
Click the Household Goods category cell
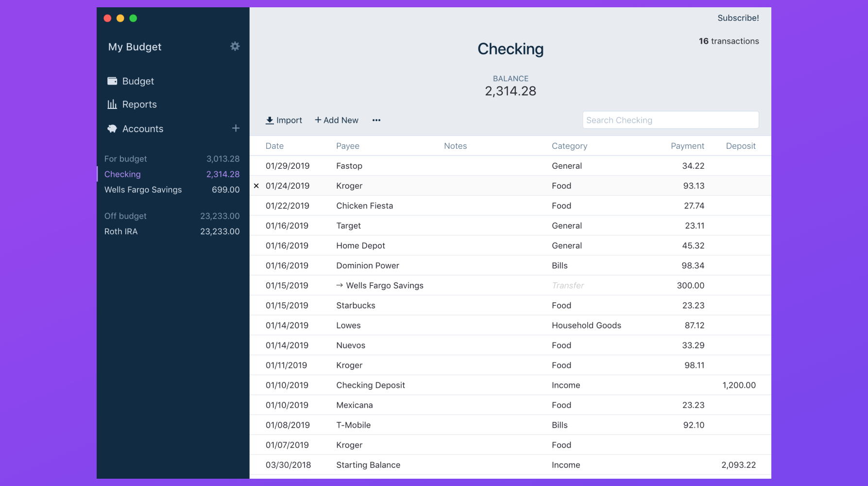pos(586,325)
